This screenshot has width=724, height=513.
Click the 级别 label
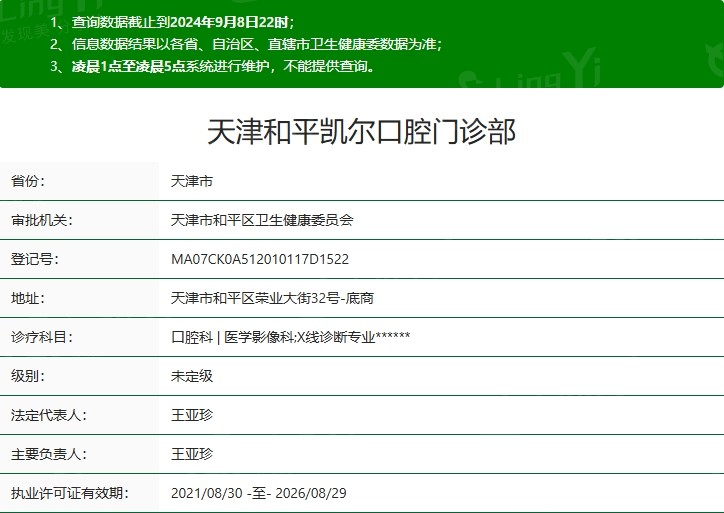[x=28, y=376]
